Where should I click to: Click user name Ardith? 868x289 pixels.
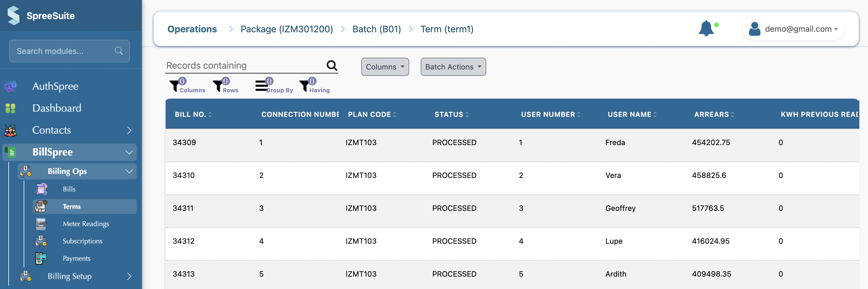[616, 274]
